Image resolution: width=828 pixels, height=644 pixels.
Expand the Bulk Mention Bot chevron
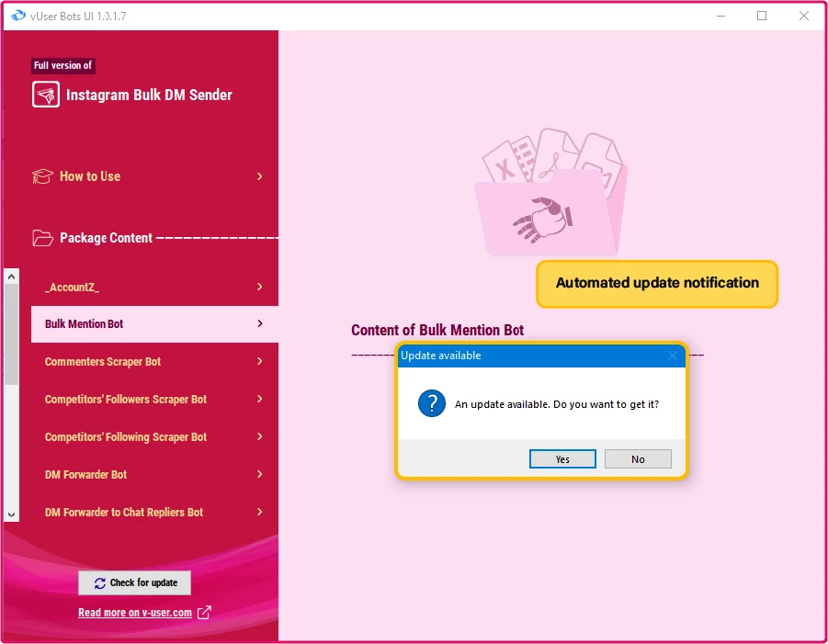pos(259,323)
